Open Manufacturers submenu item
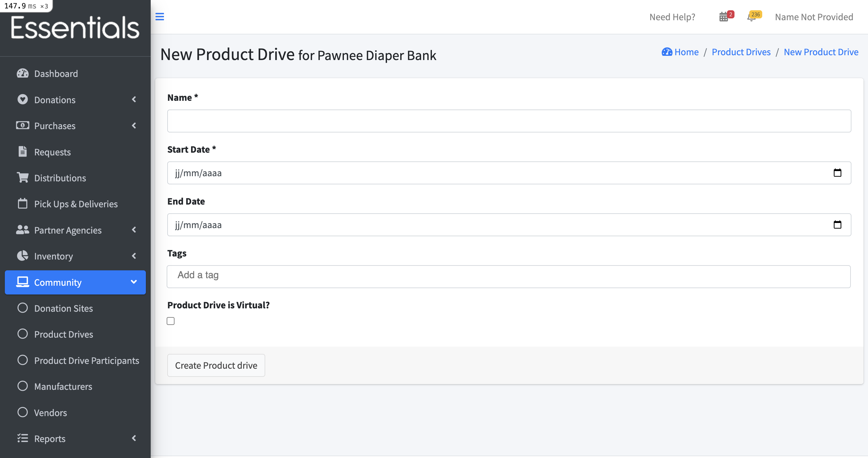The height and width of the screenshot is (458, 868). [x=75, y=386]
